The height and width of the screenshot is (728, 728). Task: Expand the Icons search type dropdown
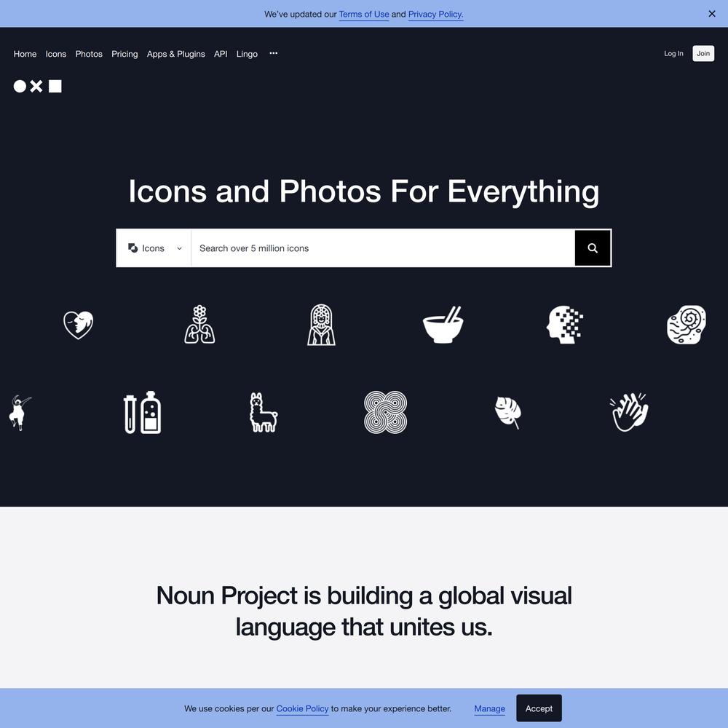tap(154, 248)
